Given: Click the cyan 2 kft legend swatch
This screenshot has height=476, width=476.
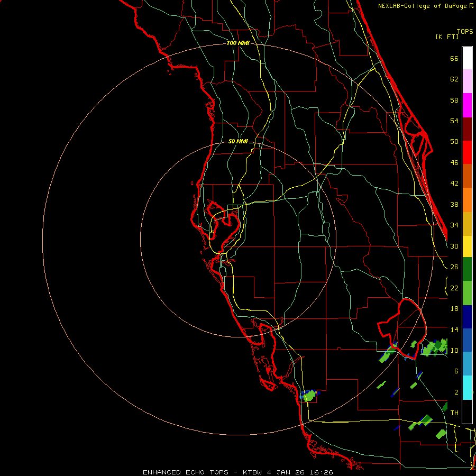Looking at the screenshot, I should coord(467,387).
